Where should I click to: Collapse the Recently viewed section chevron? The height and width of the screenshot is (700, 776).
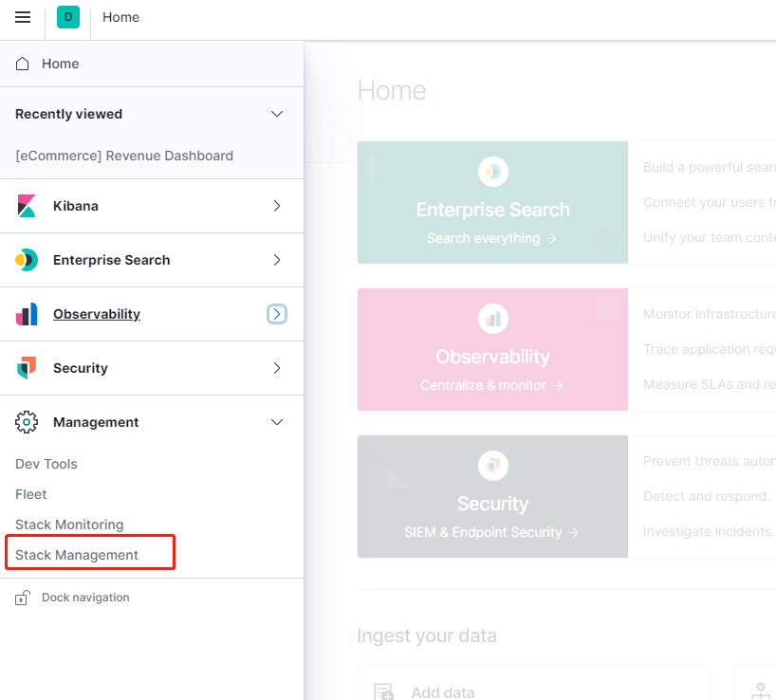click(x=277, y=114)
